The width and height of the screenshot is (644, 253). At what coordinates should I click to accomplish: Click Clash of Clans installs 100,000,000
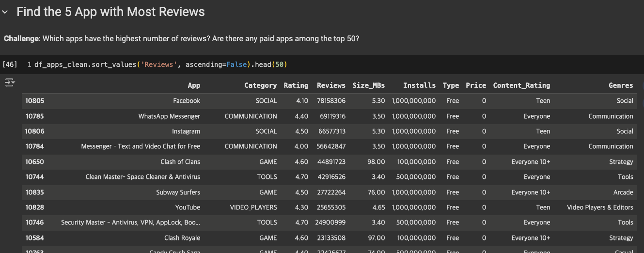click(x=417, y=162)
